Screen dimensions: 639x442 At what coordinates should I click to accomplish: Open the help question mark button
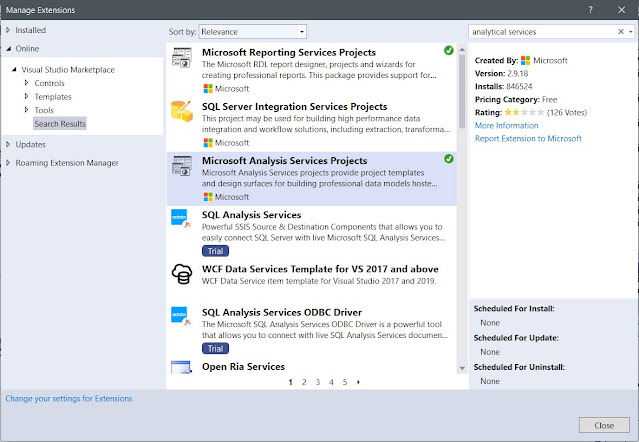[591, 10]
